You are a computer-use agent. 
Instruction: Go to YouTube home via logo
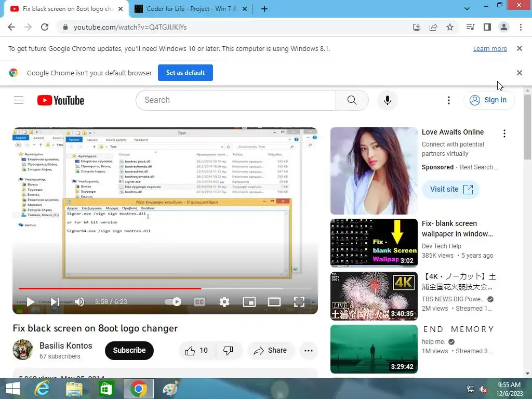pyautogui.click(x=61, y=100)
